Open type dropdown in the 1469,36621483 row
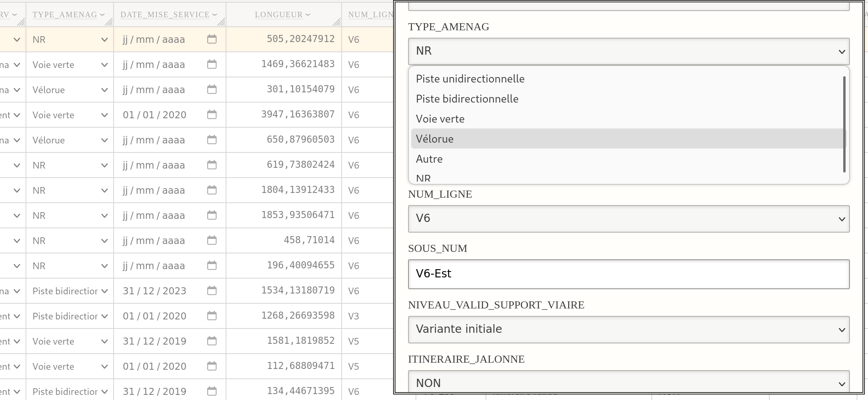The width and height of the screenshot is (868, 400). click(x=70, y=65)
